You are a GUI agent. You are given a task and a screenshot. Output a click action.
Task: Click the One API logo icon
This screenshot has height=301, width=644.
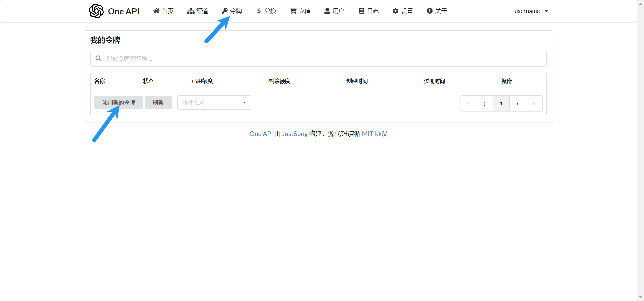(96, 11)
